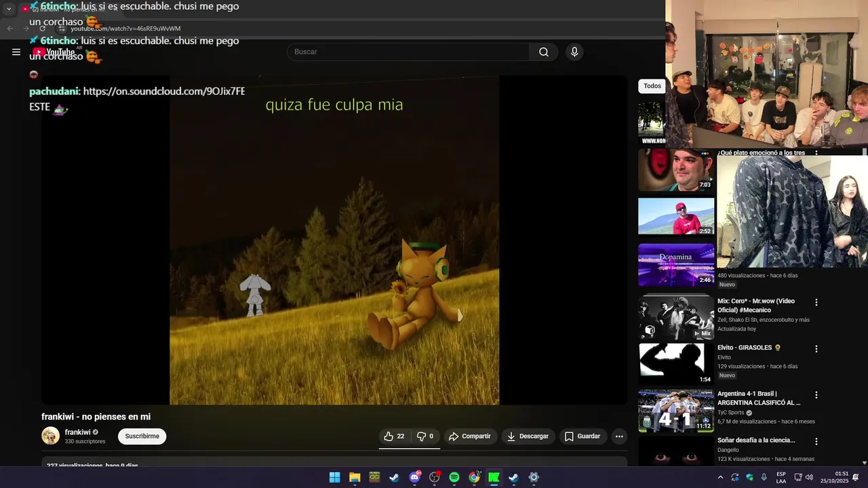
Task: Open the Dopamina 2:46 video thumbnail
Action: tap(676, 264)
